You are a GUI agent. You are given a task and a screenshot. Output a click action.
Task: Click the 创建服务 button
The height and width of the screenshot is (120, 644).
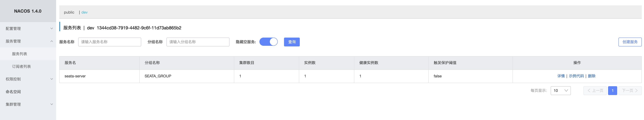629,42
